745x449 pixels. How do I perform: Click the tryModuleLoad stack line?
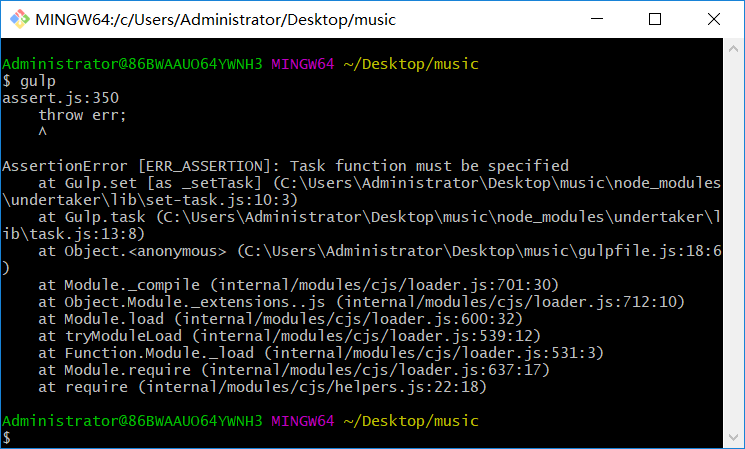(x=289, y=336)
